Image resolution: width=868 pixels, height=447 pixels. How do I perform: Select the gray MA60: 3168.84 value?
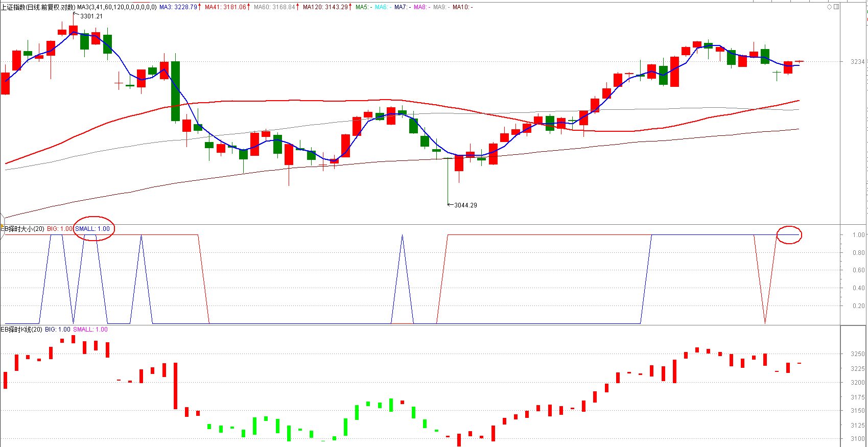tap(274, 7)
